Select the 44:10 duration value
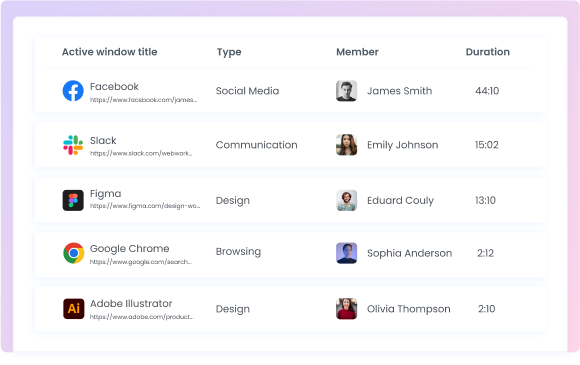The width and height of the screenshot is (580, 365). click(x=487, y=91)
